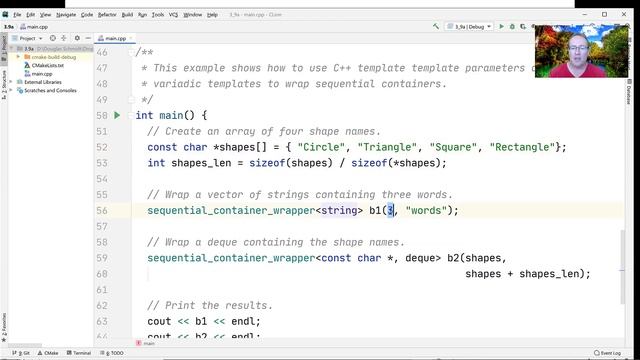Collapse the doc comment fold at line 46

(x=131, y=52)
